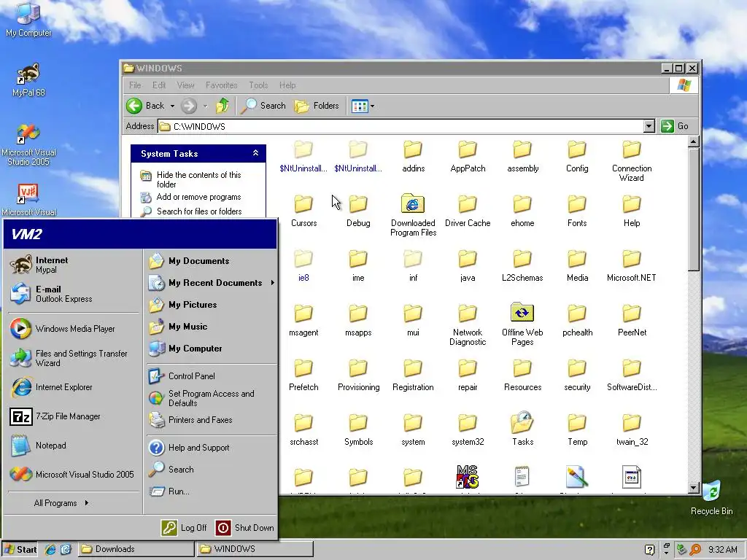
Task: Click Hide the contents of this folder
Action: (x=198, y=179)
